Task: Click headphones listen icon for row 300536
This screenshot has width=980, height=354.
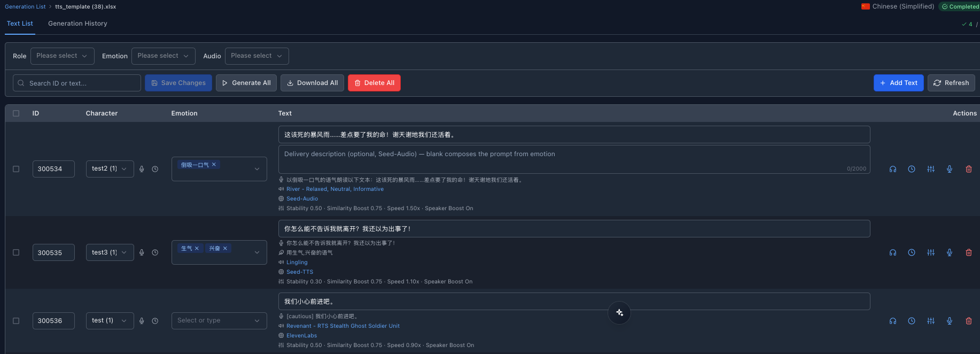Action: (893, 321)
